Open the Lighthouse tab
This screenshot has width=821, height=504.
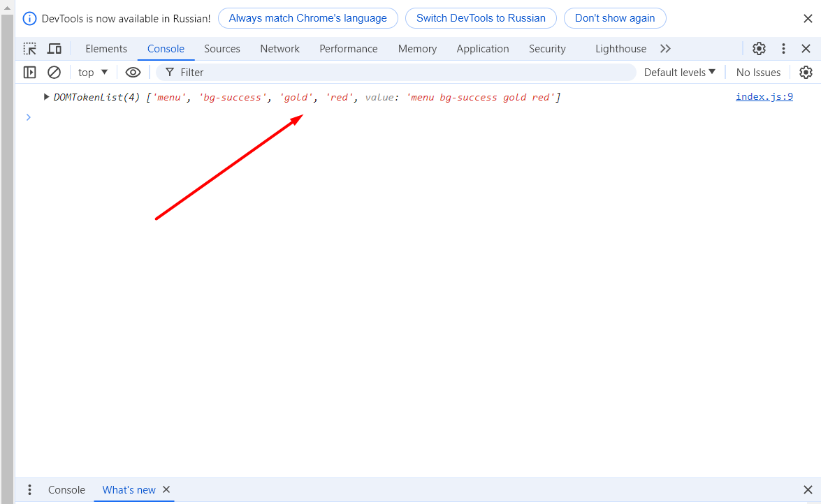620,49
